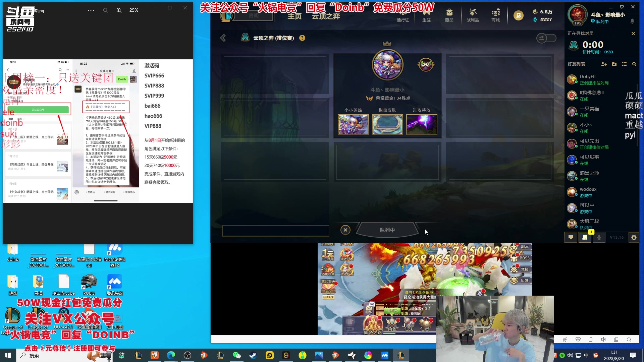Open the 新建文本文档 (2) file on desktop
The width and height of the screenshot is (644, 362).
(x=89, y=256)
